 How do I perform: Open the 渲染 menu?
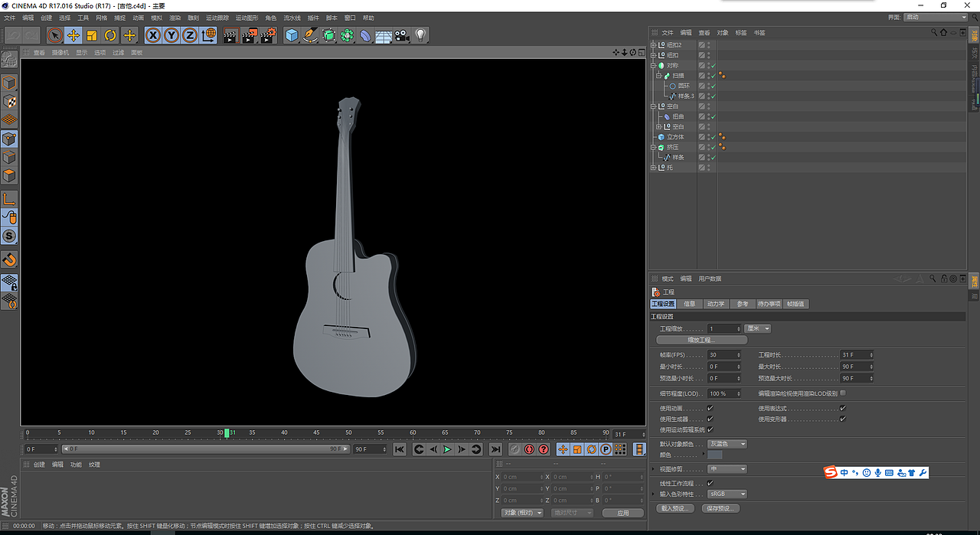[175, 18]
